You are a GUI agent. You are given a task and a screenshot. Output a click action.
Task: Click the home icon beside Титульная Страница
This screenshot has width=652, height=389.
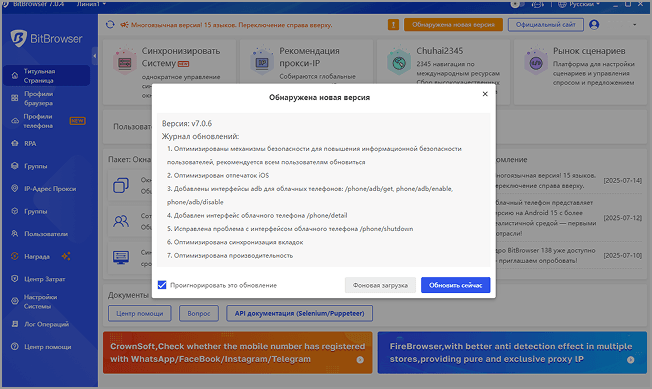15,76
